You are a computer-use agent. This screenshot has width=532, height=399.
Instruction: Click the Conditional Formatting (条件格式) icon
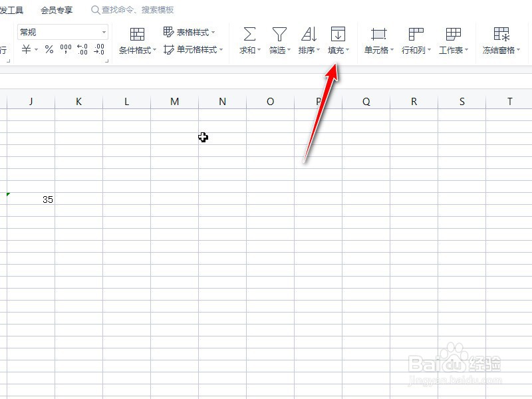pos(137,34)
